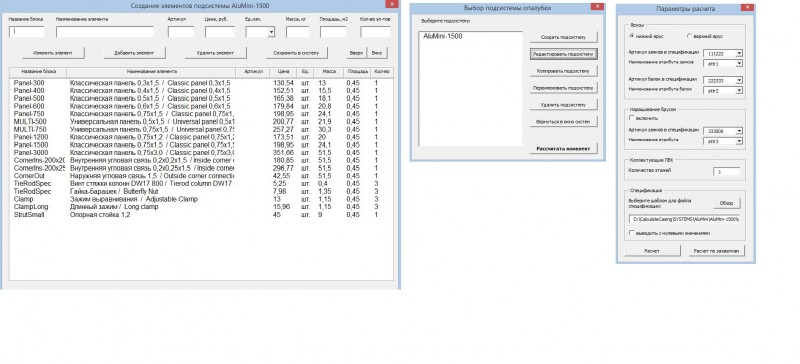Select the Panel-500 row
This screenshot has height=364, width=800.
[x=202, y=98]
